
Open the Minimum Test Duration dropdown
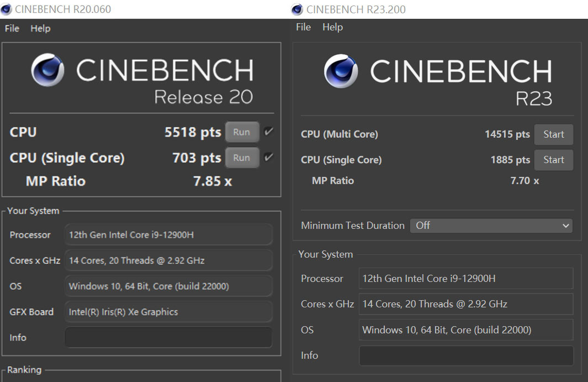[491, 226]
